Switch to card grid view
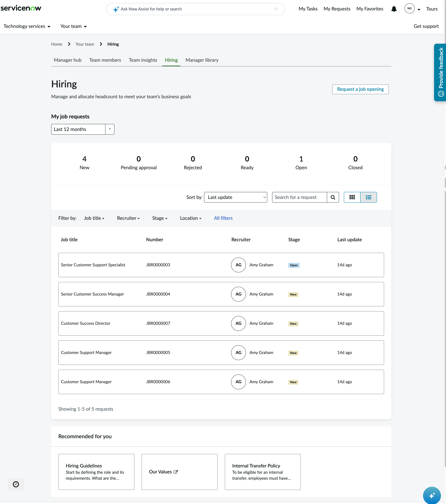The width and height of the screenshot is (446, 504). coord(352,197)
